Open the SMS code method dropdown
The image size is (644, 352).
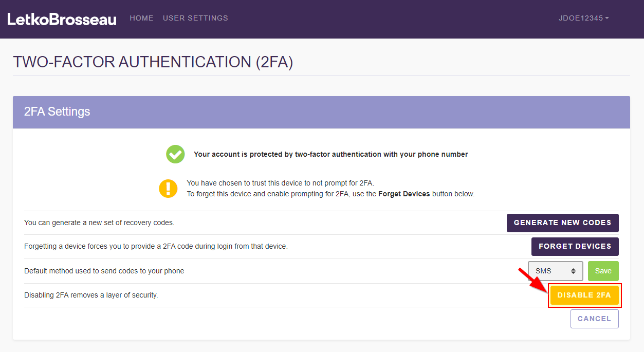pos(555,271)
